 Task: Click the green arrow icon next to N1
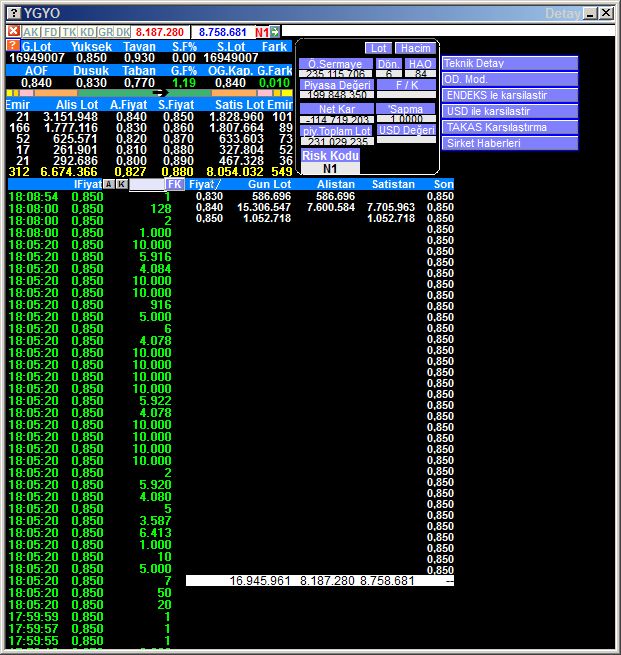(x=274, y=31)
